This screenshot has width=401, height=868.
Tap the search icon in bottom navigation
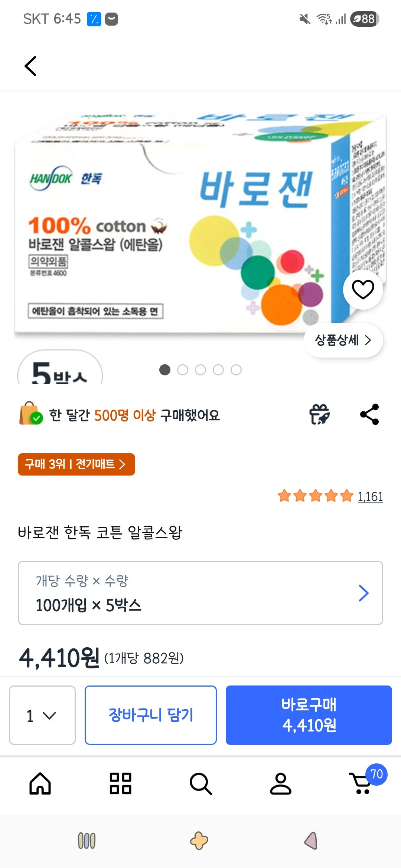(x=200, y=783)
